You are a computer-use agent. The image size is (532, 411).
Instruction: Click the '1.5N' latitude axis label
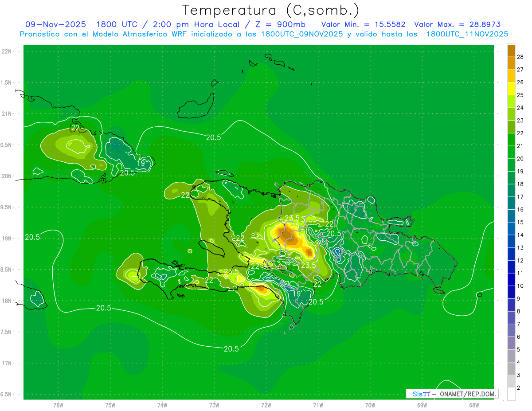[6, 82]
